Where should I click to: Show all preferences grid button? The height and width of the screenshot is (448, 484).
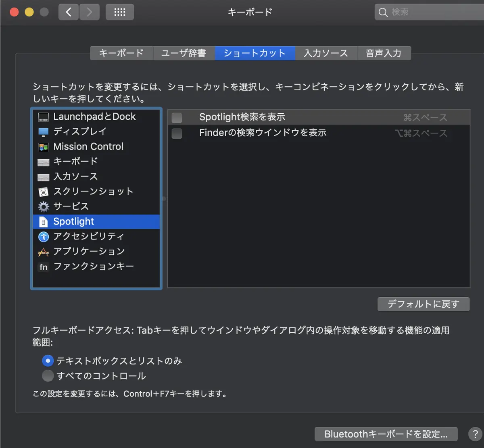[x=120, y=12]
